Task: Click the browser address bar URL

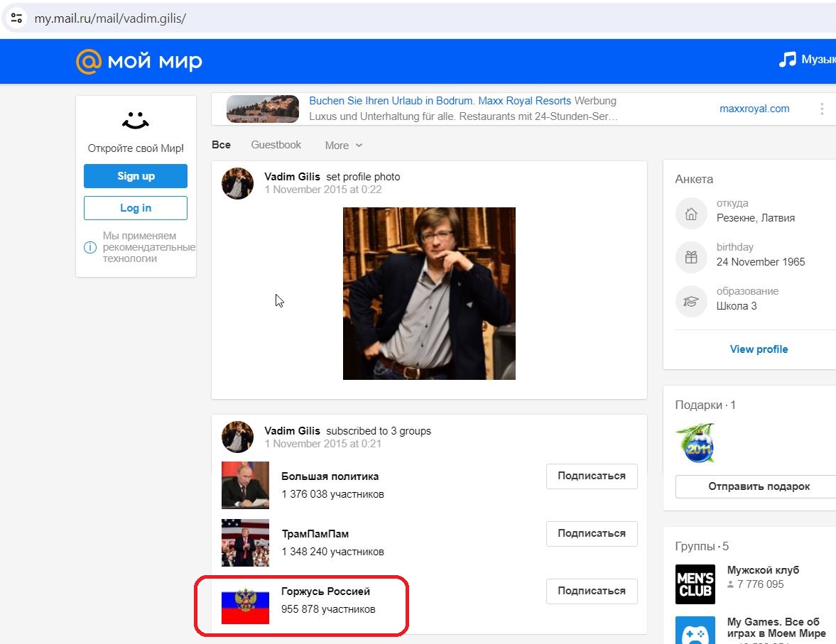Action: click(x=110, y=18)
